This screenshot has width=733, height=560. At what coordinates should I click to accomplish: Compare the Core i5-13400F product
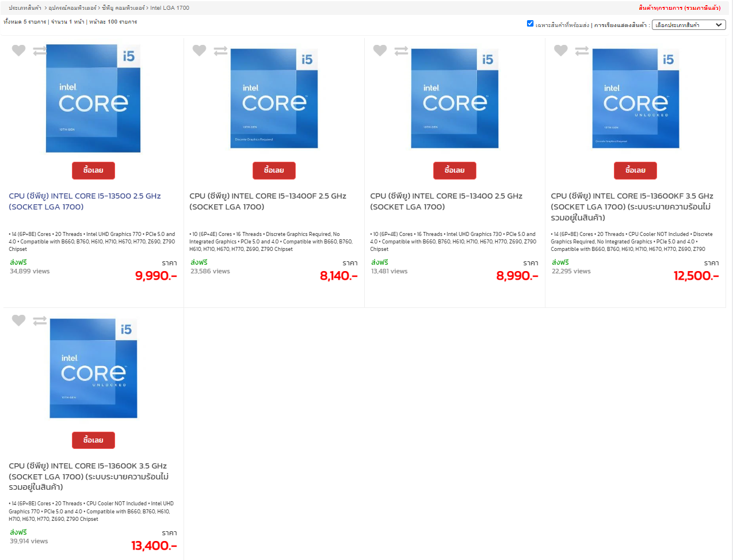(220, 51)
